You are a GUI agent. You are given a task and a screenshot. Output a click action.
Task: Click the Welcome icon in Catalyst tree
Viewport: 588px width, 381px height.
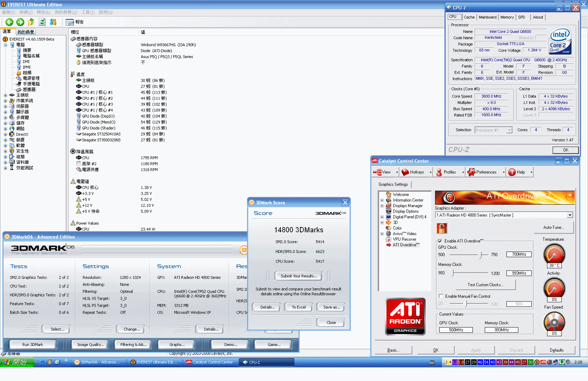[388, 195]
